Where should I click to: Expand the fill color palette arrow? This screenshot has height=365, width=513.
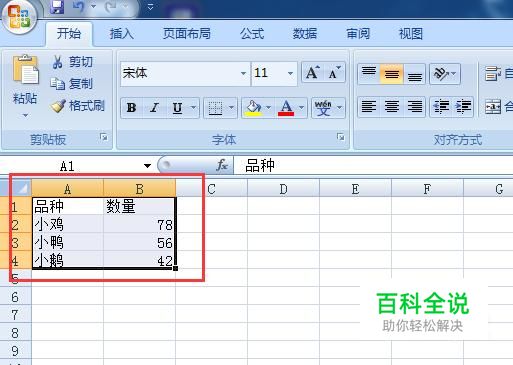coord(269,108)
